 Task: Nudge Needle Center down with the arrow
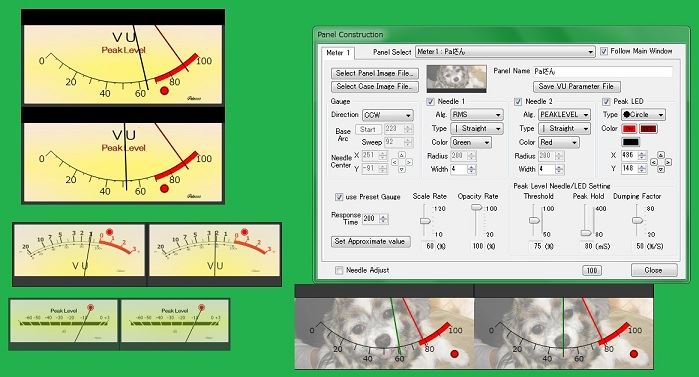(x=402, y=169)
